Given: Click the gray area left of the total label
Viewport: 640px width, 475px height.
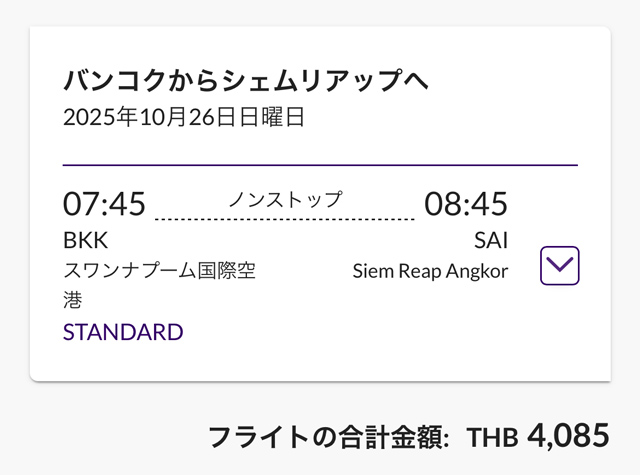Looking at the screenshot, I should 100,437.
